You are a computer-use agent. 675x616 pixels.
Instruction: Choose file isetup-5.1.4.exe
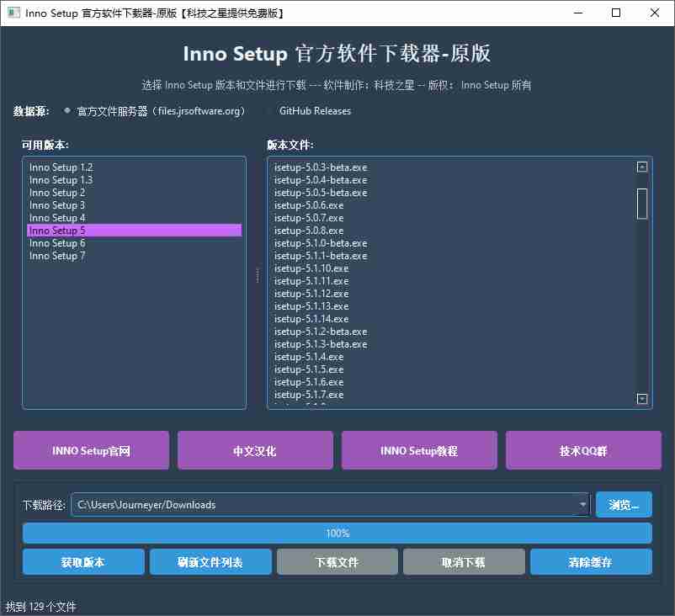point(452,357)
